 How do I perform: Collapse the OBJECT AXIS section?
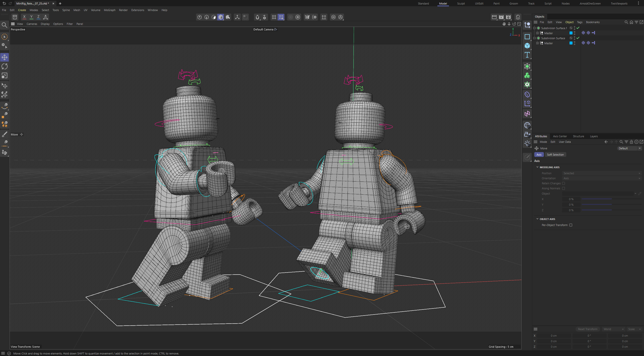[538, 219]
